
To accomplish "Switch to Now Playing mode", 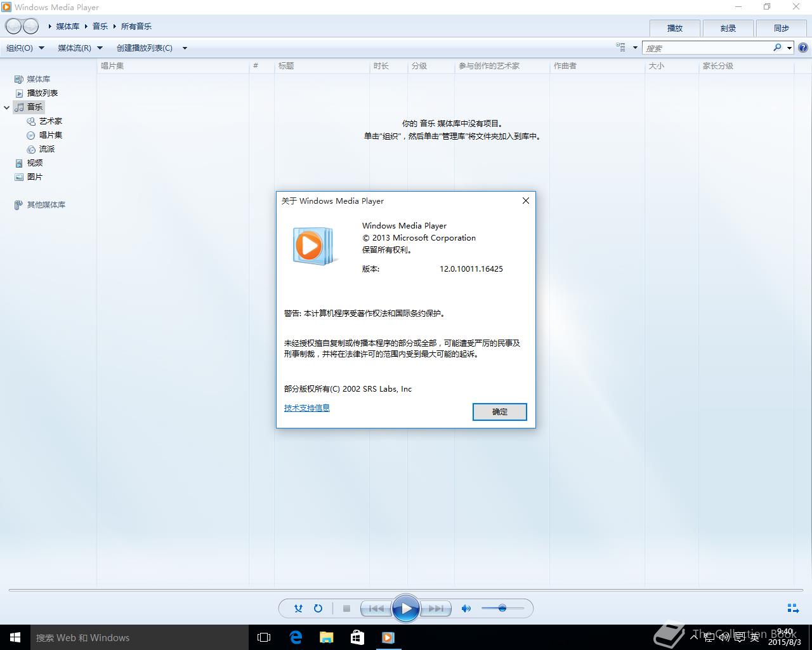I will pos(793,608).
